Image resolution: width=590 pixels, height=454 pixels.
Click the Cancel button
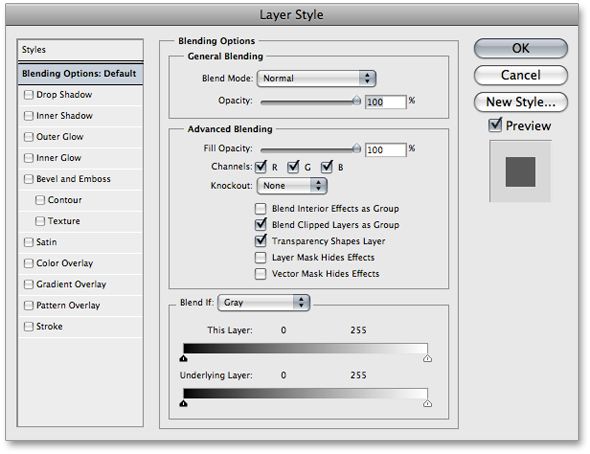coord(521,75)
